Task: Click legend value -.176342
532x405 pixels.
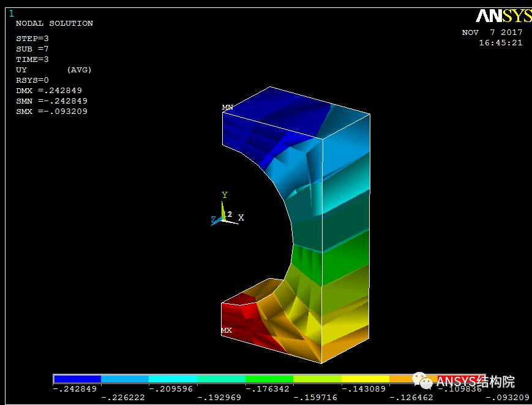Action: coord(268,389)
